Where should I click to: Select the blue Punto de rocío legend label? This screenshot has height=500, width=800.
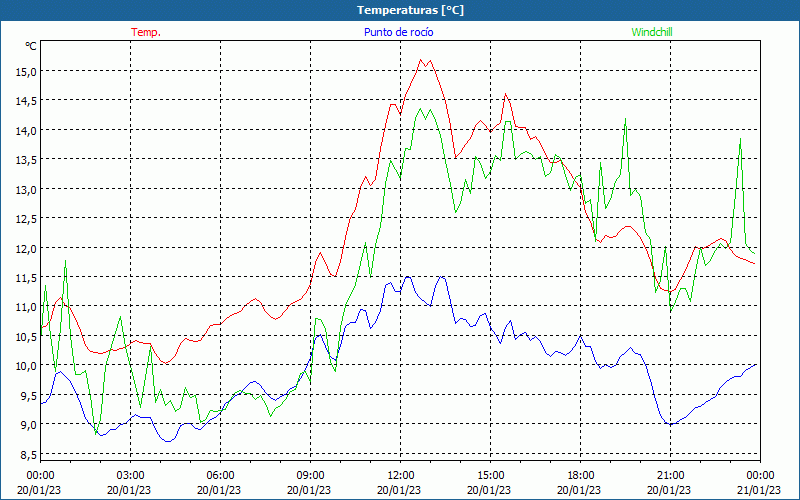pyautogui.click(x=398, y=32)
